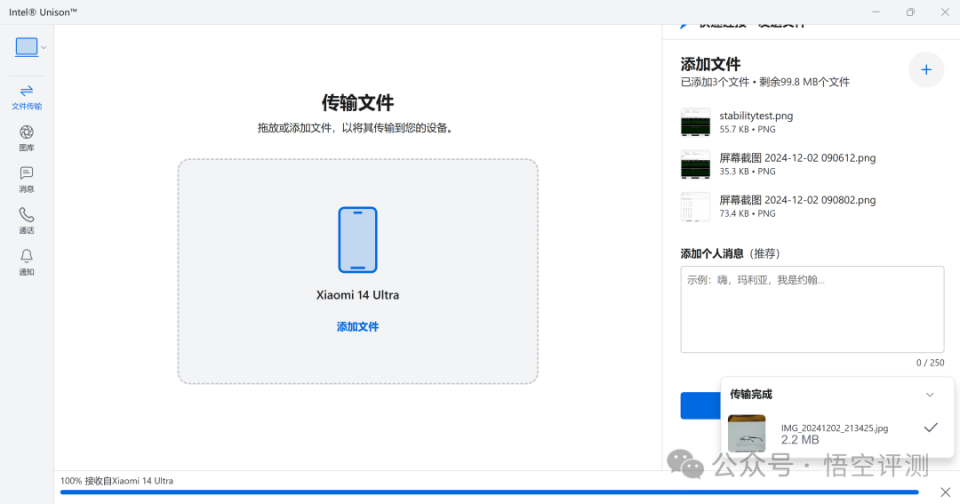
Task: Click the 添加文件 link under Xiaomi 14 Ultra
Action: pyautogui.click(x=358, y=326)
